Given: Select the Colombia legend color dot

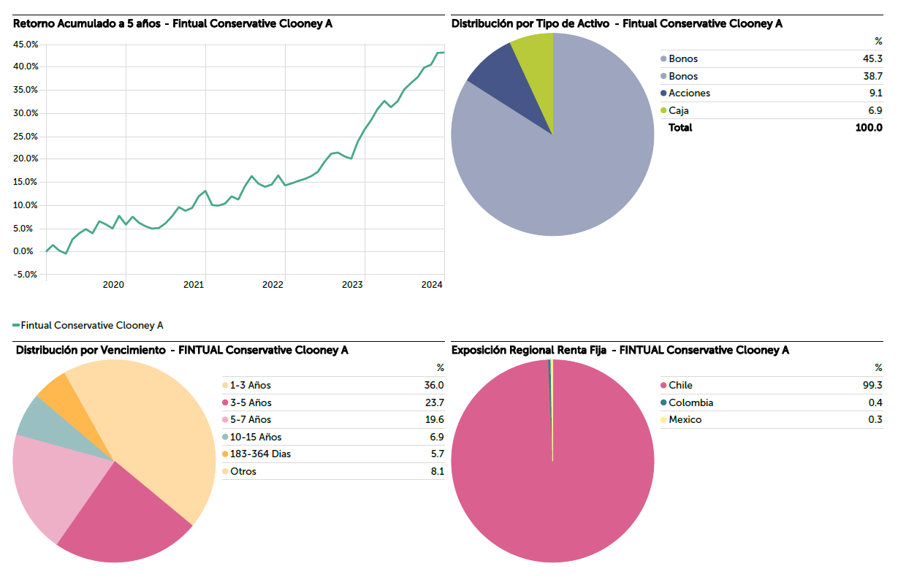Looking at the screenshot, I should (x=663, y=403).
